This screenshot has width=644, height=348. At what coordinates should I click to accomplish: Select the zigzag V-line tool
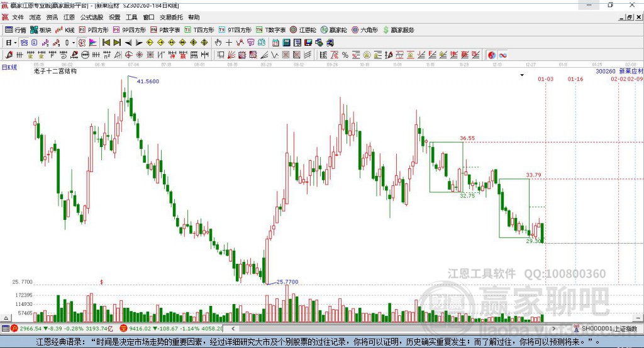[x=274, y=55]
